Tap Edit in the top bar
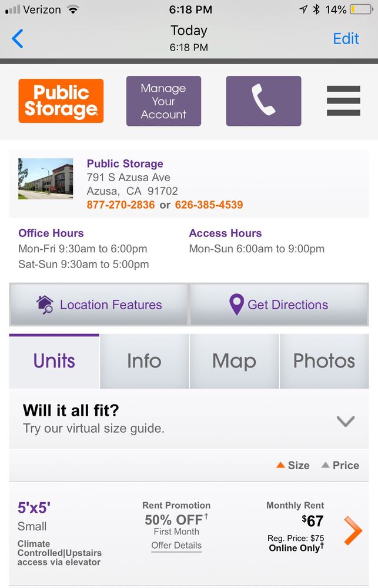The image size is (378, 588). pos(346,39)
